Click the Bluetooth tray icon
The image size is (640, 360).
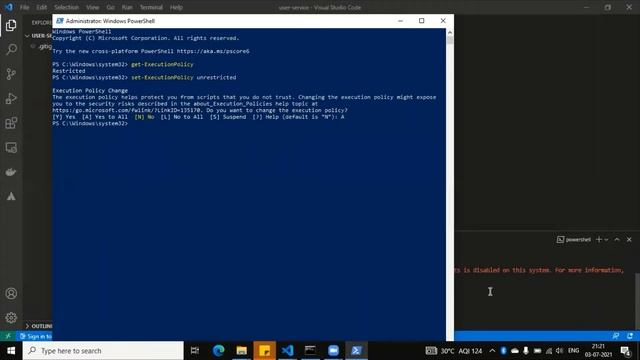503,351
